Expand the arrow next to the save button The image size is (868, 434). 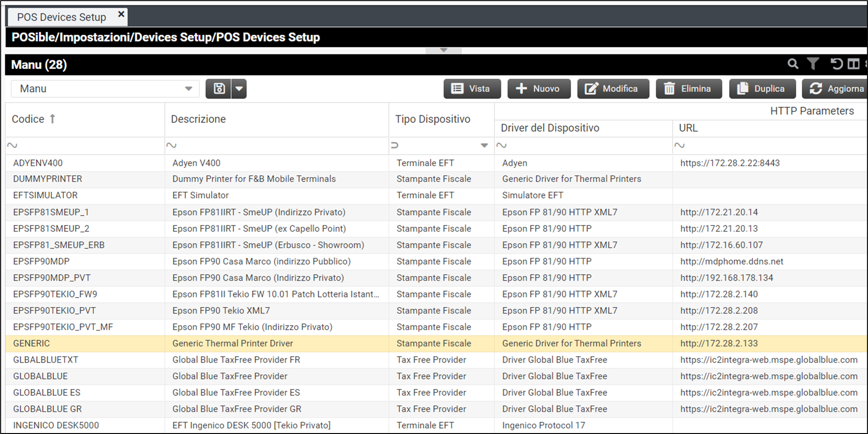[239, 89]
